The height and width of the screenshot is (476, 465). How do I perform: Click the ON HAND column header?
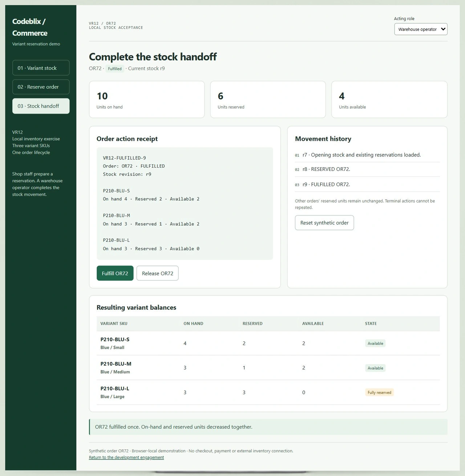[193, 324]
